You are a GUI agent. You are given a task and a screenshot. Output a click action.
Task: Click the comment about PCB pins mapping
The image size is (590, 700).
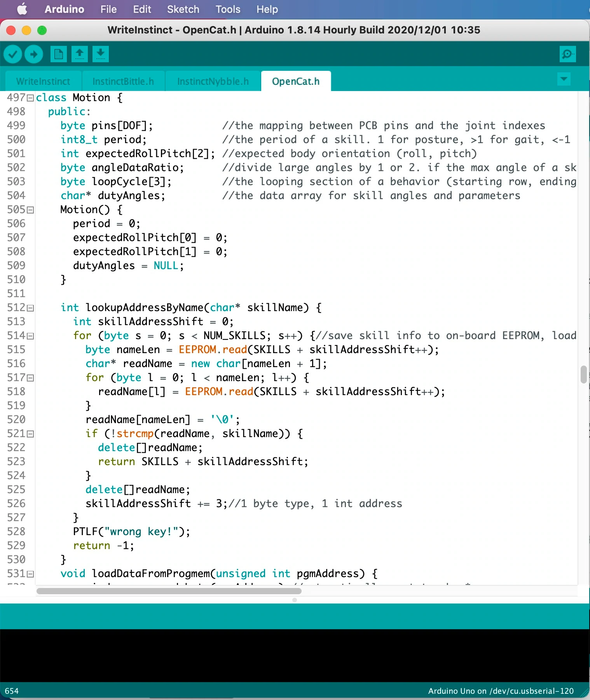(x=384, y=126)
